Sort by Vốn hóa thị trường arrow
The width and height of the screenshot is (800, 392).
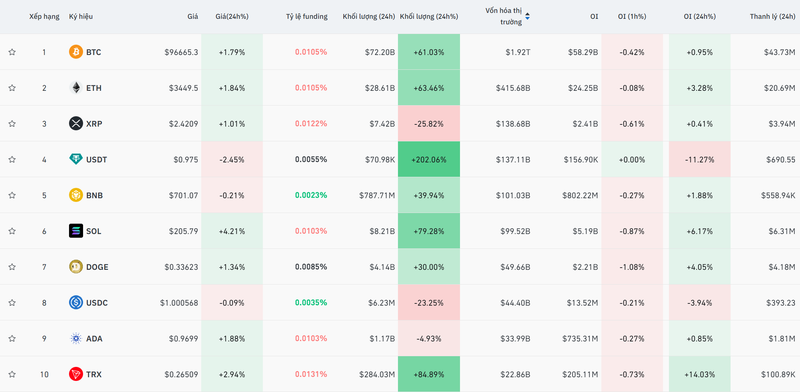(x=528, y=16)
